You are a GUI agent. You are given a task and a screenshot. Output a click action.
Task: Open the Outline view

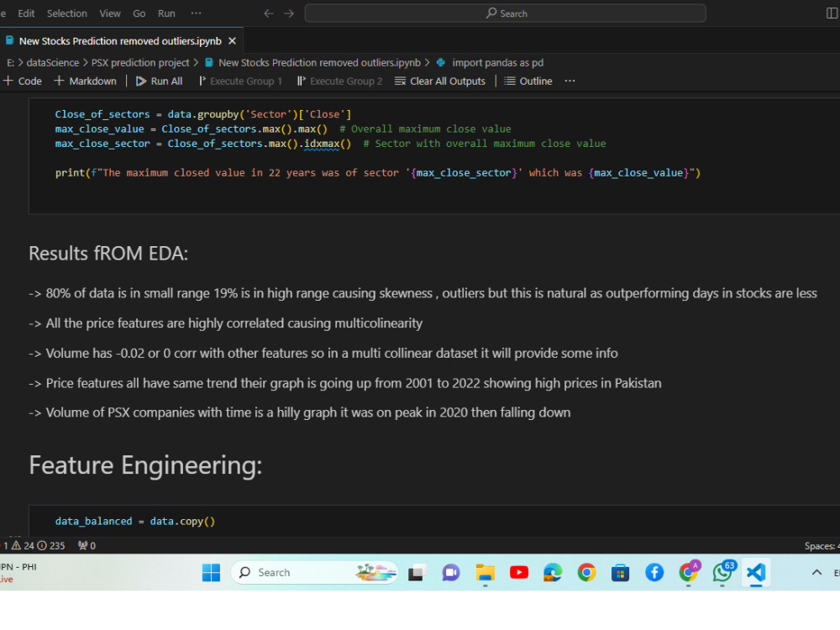coord(528,81)
